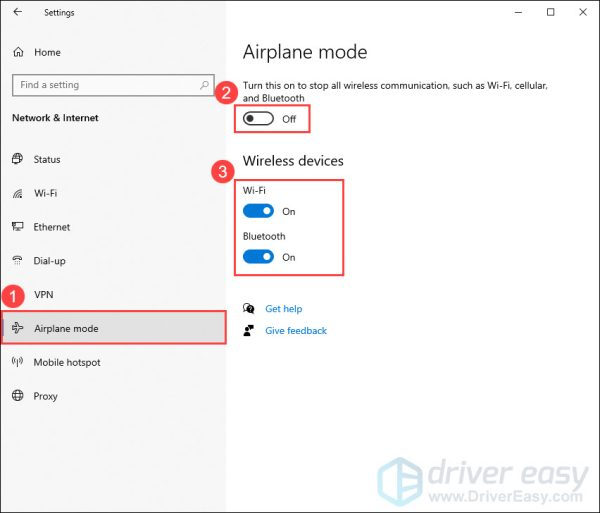Close the Settings window
Viewport: 600px width, 513px height.
(583, 12)
